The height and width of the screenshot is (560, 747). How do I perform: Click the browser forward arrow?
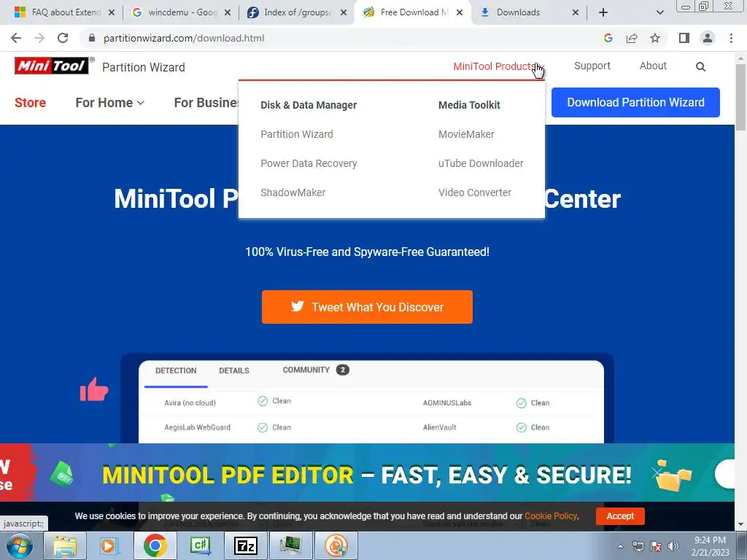click(x=39, y=38)
